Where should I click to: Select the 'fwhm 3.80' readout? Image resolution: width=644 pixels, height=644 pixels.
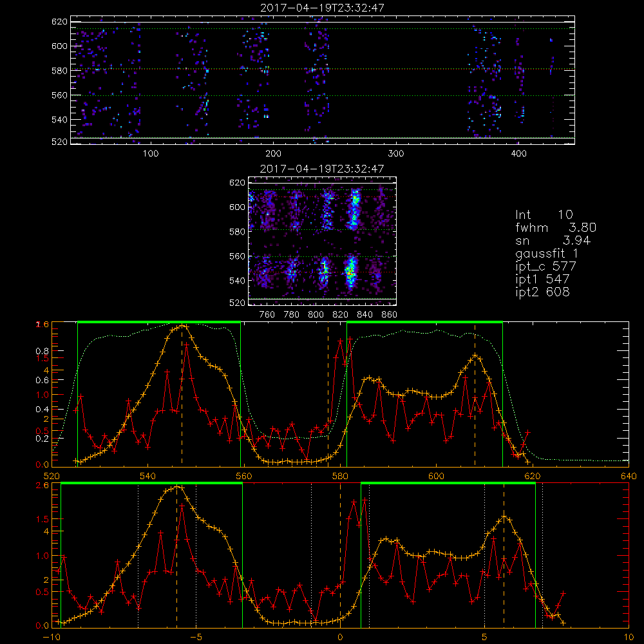pos(556,227)
